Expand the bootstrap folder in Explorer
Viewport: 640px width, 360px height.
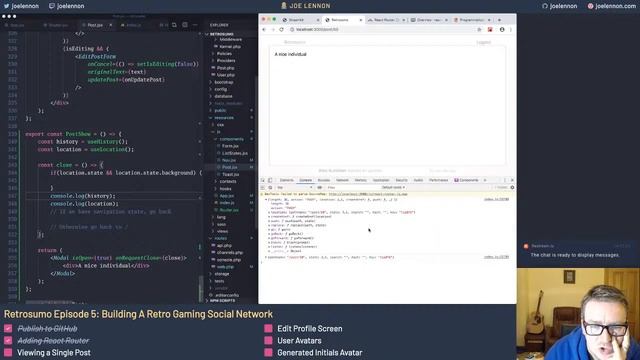point(223,82)
